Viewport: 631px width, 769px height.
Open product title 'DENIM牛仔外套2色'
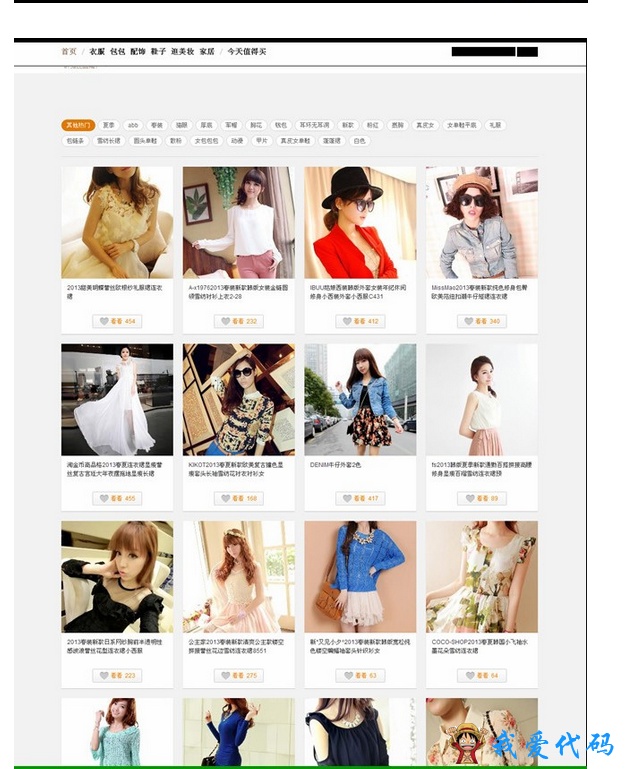click(x=335, y=464)
